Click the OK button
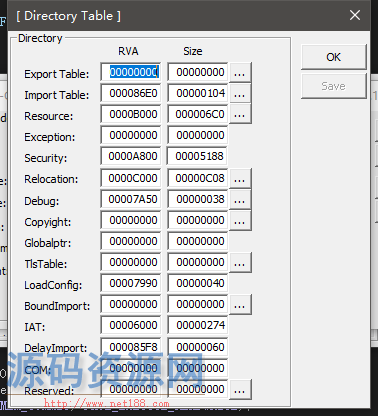 pyautogui.click(x=333, y=57)
